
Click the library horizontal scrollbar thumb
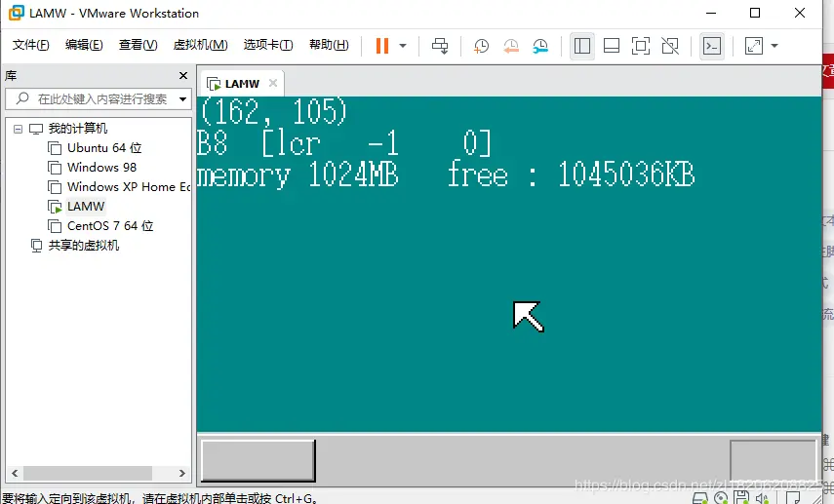click(x=88, y=473)
